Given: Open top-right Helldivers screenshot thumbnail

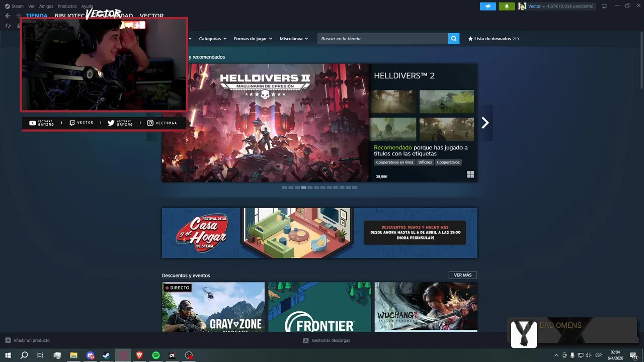Looking at the screenshot, I should [x=447, y=102].
